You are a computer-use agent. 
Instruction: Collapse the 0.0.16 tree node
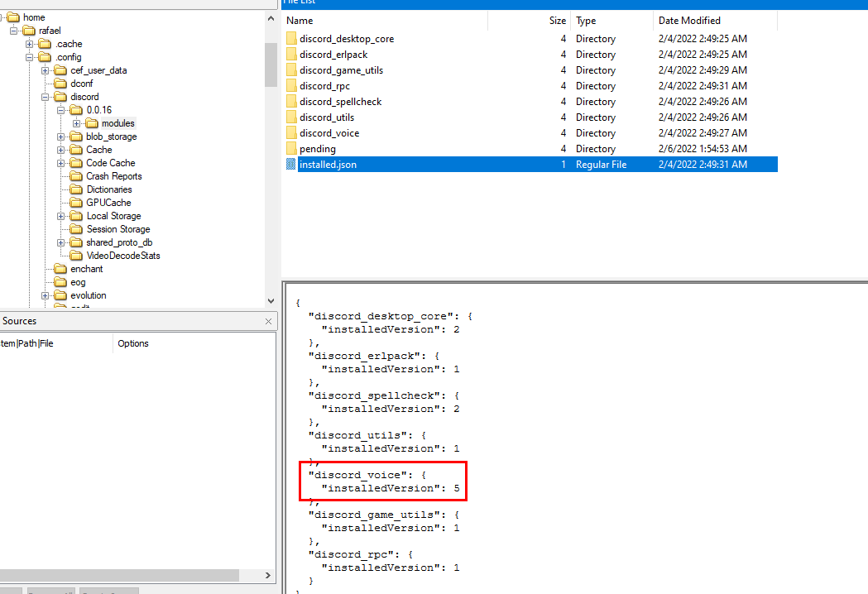coord(61,110)
